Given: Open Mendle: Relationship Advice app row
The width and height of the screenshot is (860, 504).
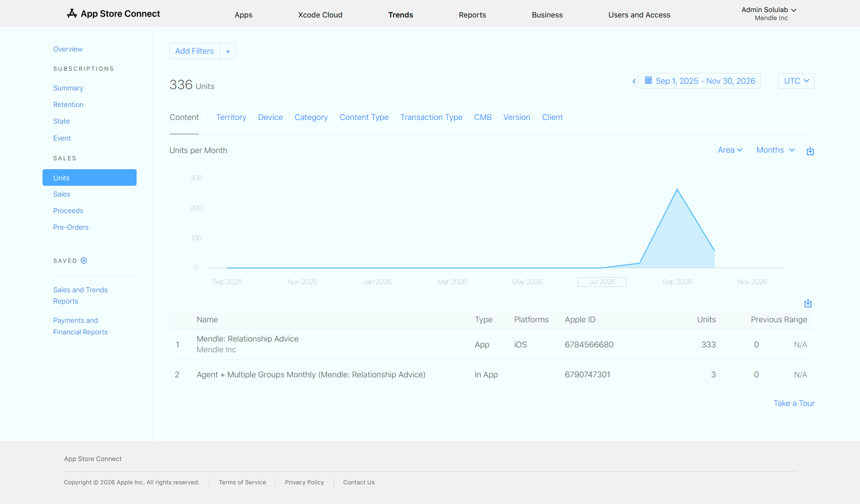Looking at the screenshot, I should click(x=490, y=344).
